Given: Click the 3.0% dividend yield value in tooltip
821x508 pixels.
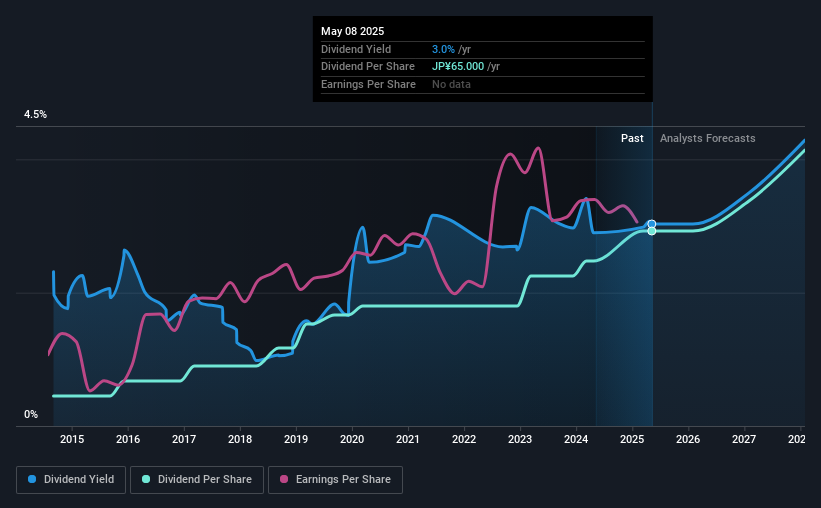Looking at the screenshot, I should [443, 49].
